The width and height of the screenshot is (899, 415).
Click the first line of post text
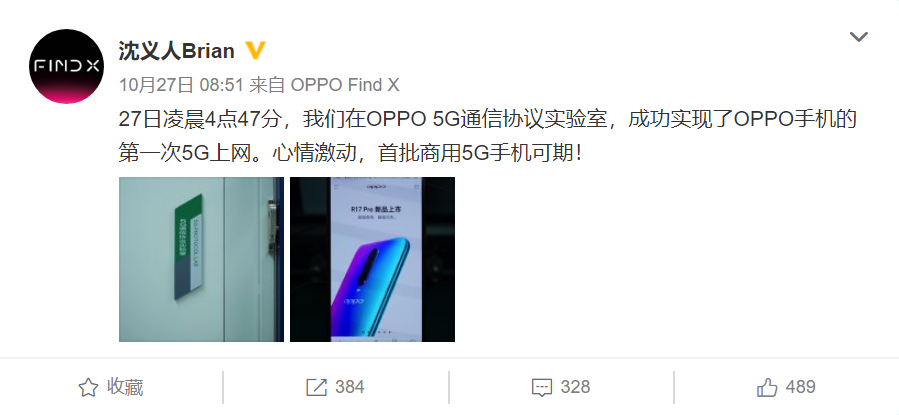(487, 120)
